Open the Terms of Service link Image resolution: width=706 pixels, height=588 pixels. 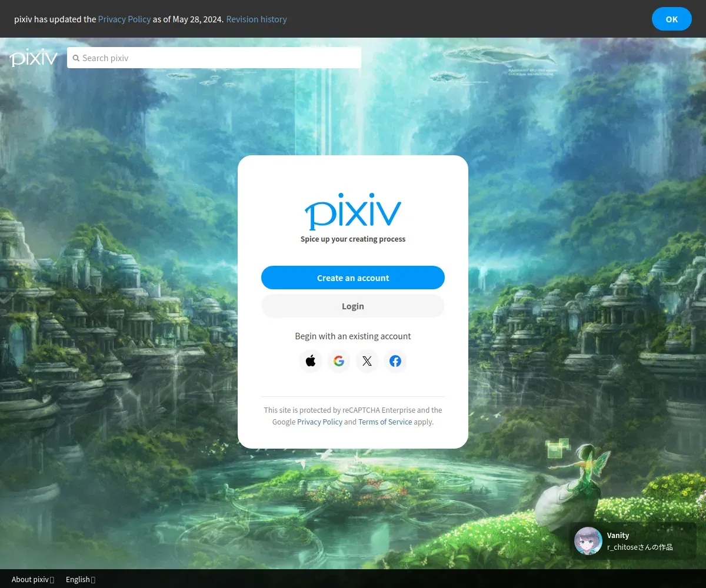coord(385,422)
